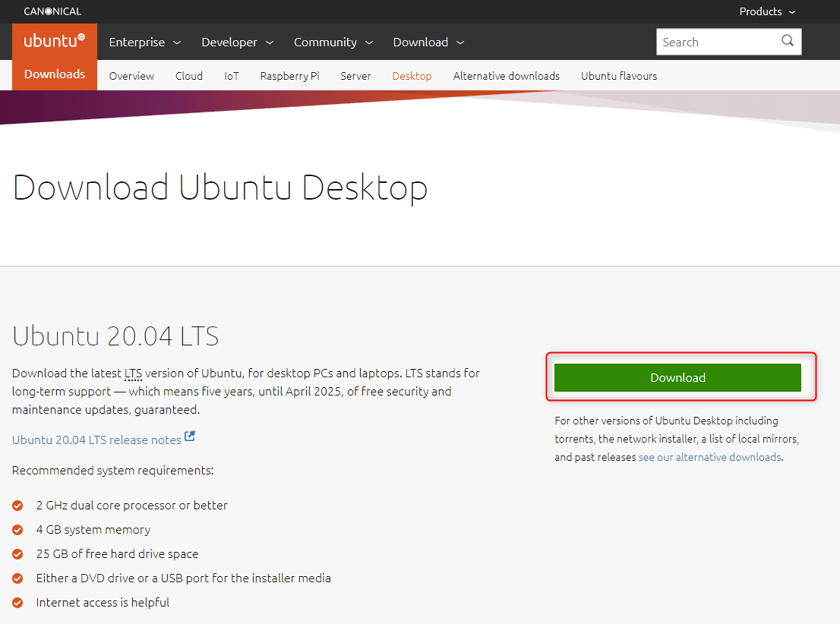Image resolution: width=840 pixels, height=624 pixels.
Task: Click the external link icon beside release notes
Action: [190, 436]
